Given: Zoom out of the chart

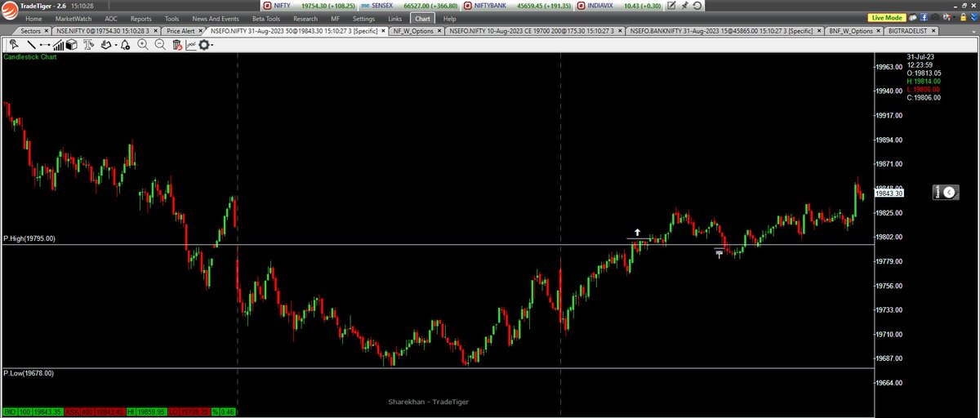Looking at the screenshot, I should pyautogui.click(x=160, y=45).
